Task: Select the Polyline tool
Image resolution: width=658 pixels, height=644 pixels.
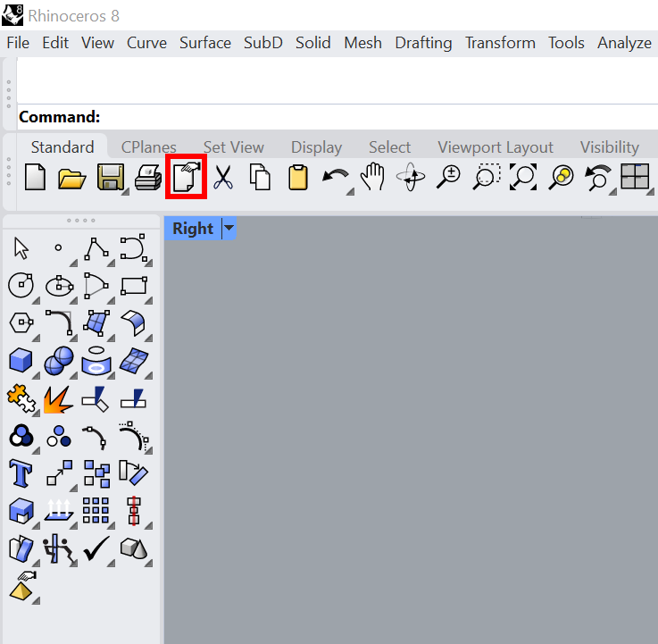Action: tap(96, 247)
